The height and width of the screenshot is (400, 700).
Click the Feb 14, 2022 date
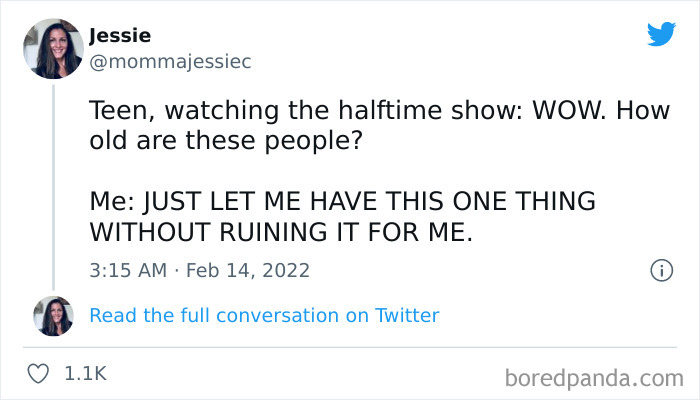[x=250, y=270]
